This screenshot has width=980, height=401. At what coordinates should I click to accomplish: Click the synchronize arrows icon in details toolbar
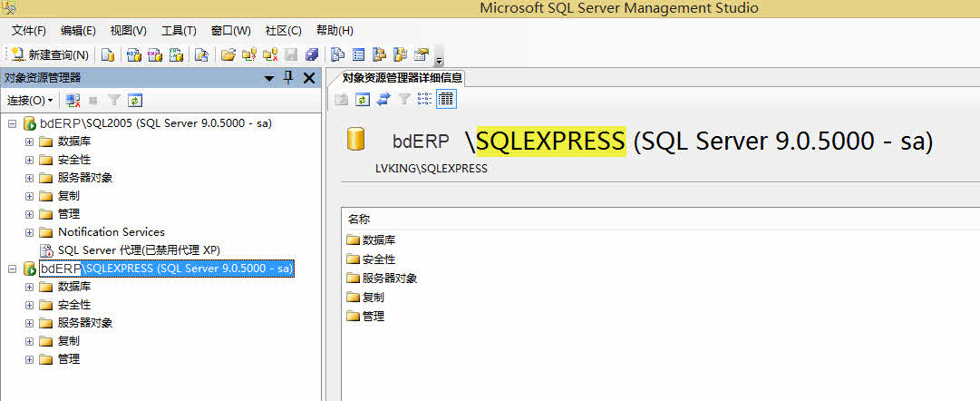coord(383,99)
